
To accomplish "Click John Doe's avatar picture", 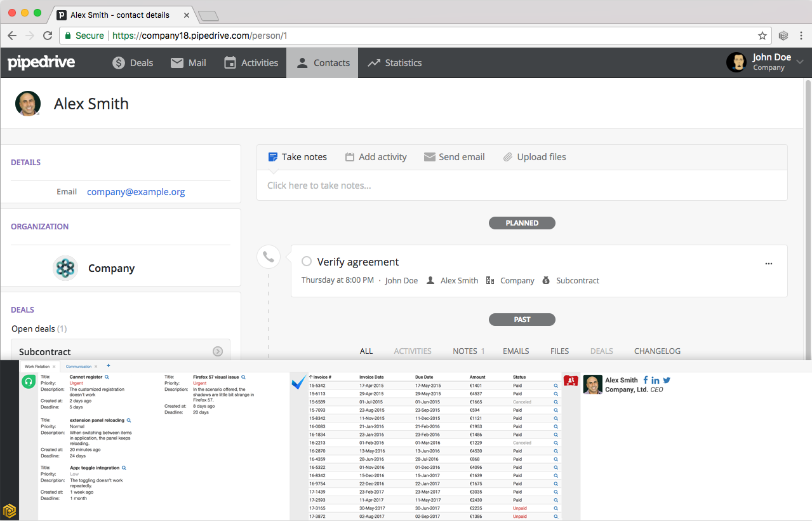I will [x=736, y=62].
